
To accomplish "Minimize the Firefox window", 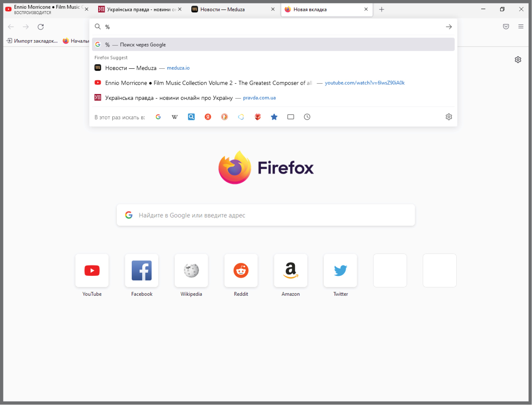I will click(x=483, y=9).
